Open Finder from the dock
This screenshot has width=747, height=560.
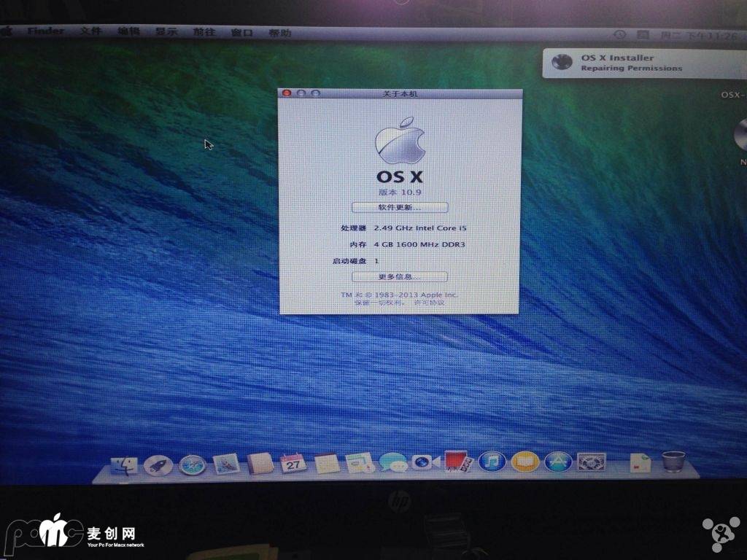pyautogui.click(x=124, y=464)
